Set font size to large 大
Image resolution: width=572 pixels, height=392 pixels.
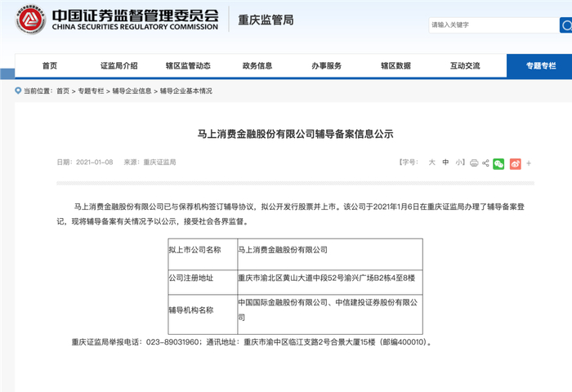coord(432,163)
